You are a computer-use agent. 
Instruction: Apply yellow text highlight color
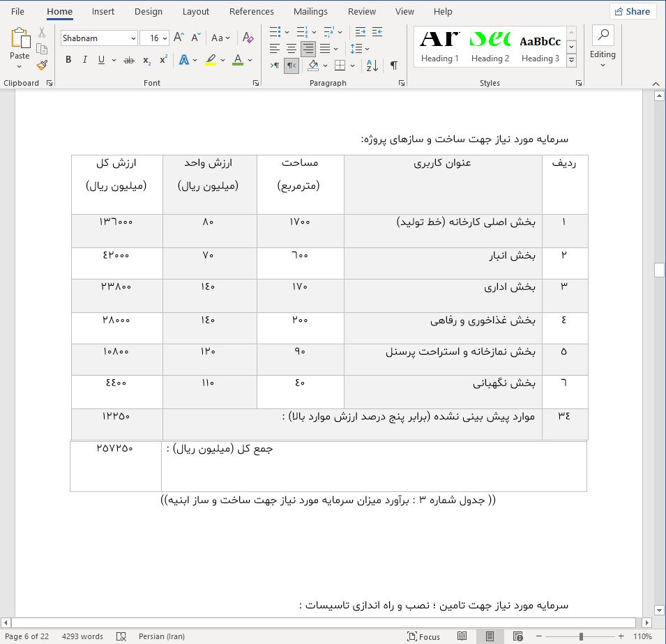[211, 60]
